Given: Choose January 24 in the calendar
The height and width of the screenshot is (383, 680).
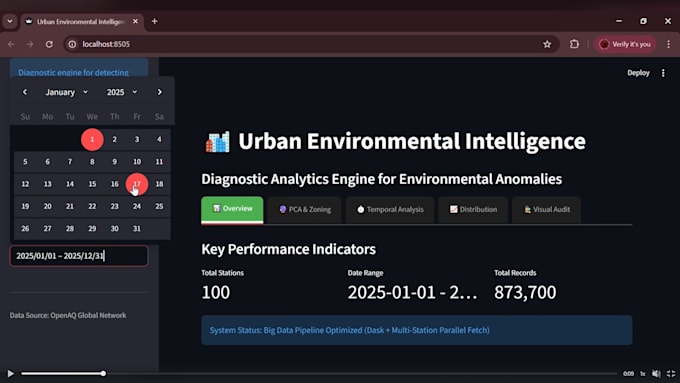Looking at the screenshot, I should (x=137, y=206).
